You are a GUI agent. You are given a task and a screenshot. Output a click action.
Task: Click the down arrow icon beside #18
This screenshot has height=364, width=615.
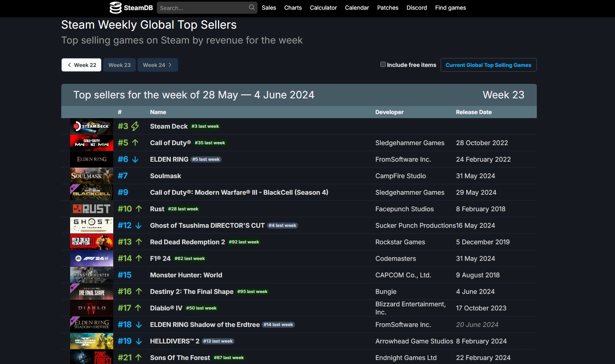click(x=139, y=324)
